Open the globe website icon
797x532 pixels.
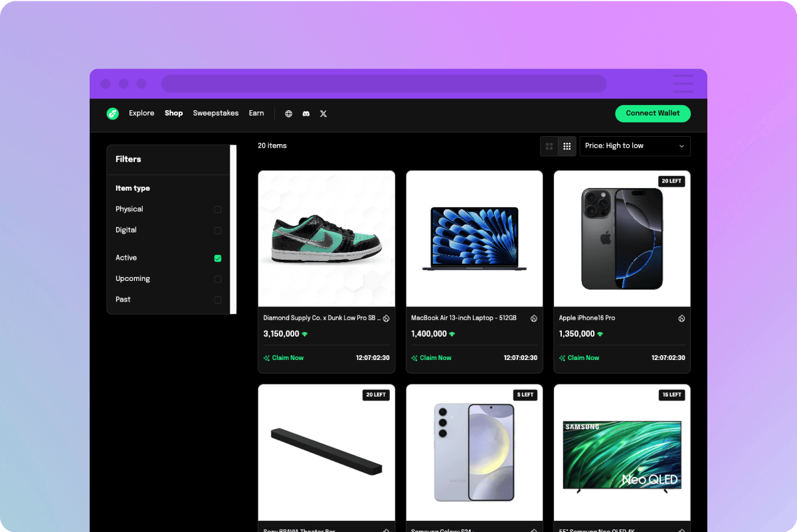(289, 114)
